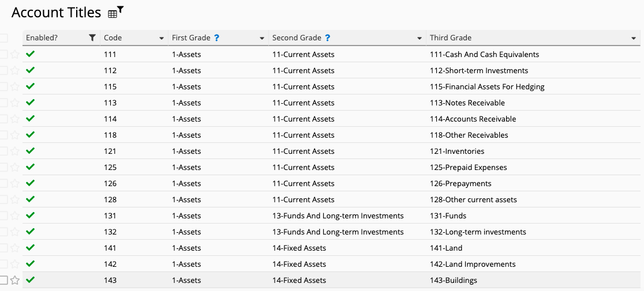Tick the selection checkbox for row 143
644x291 pixels.
(3, 281)
